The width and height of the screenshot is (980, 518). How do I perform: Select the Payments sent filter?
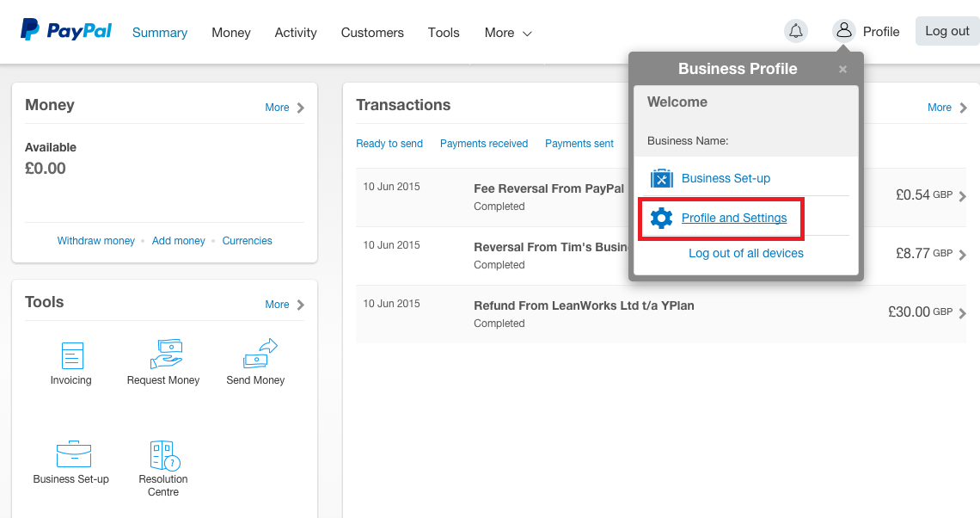point(579,143)
